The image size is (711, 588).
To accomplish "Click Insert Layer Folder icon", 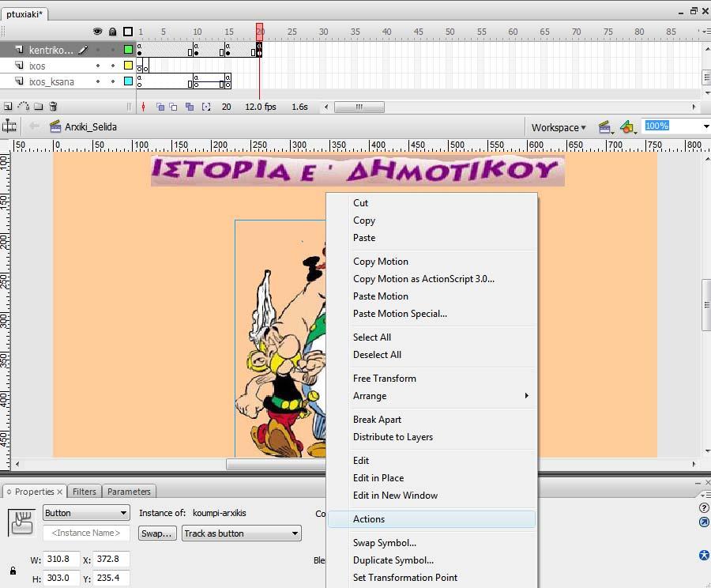I will point(39,107).
